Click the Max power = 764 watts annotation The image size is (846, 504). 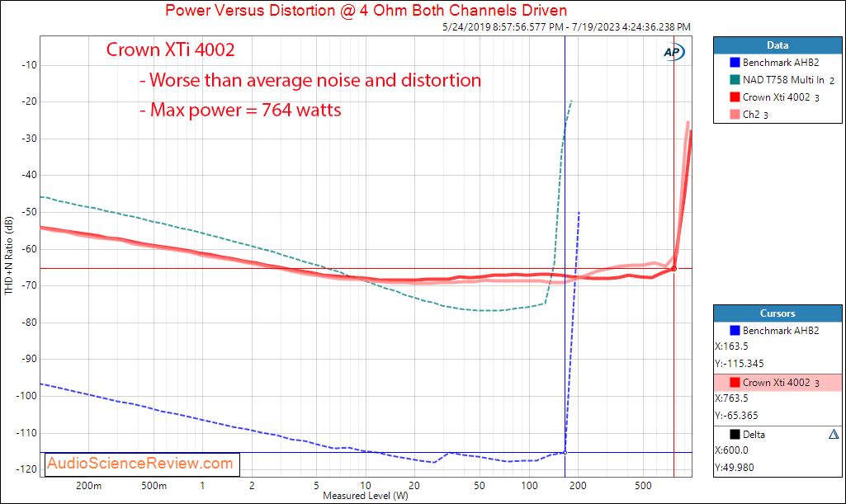coord(241,110)
